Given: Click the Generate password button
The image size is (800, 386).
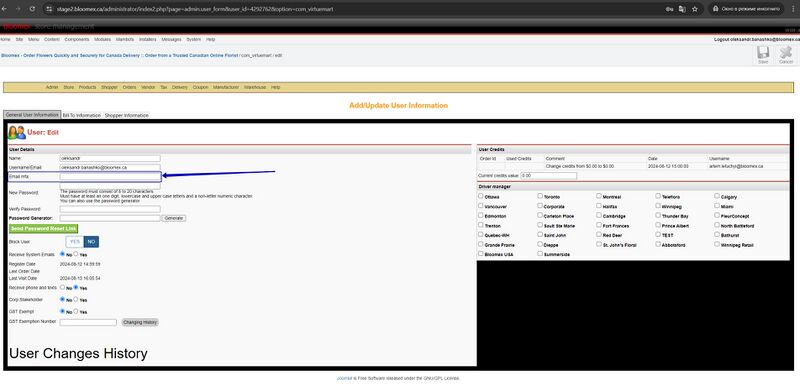Looking at the screenshot, I should [x=173, y=218].
